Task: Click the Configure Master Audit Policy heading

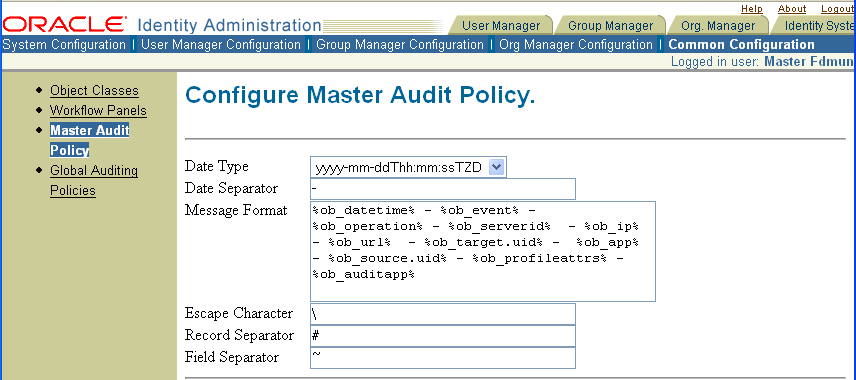Action: pyautogui.click(x=360, y=95)
